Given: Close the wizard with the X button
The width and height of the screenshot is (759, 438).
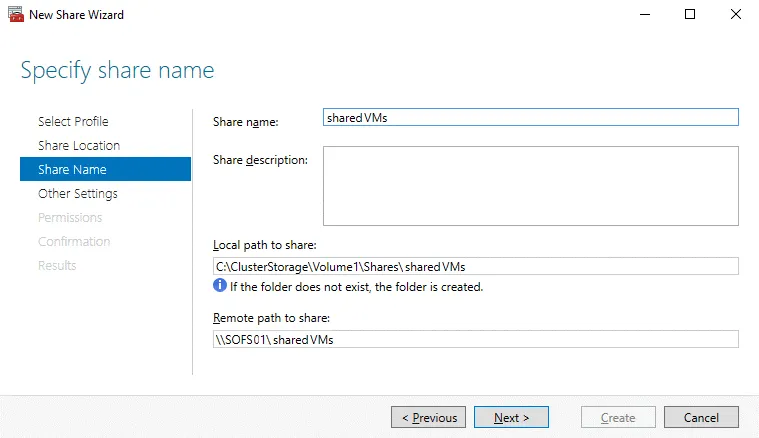Looking at the screenshot, I should pos(735,15).
